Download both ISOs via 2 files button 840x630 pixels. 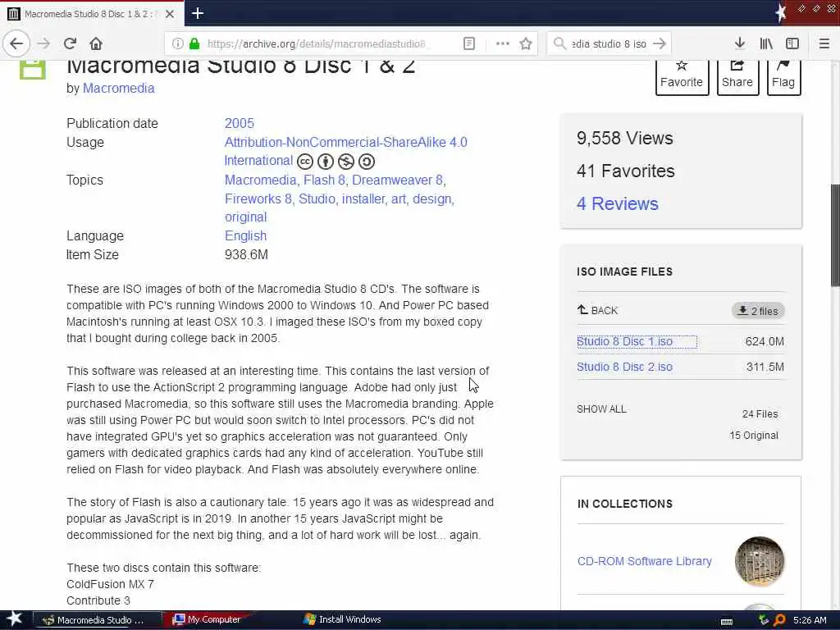point(758,311)
